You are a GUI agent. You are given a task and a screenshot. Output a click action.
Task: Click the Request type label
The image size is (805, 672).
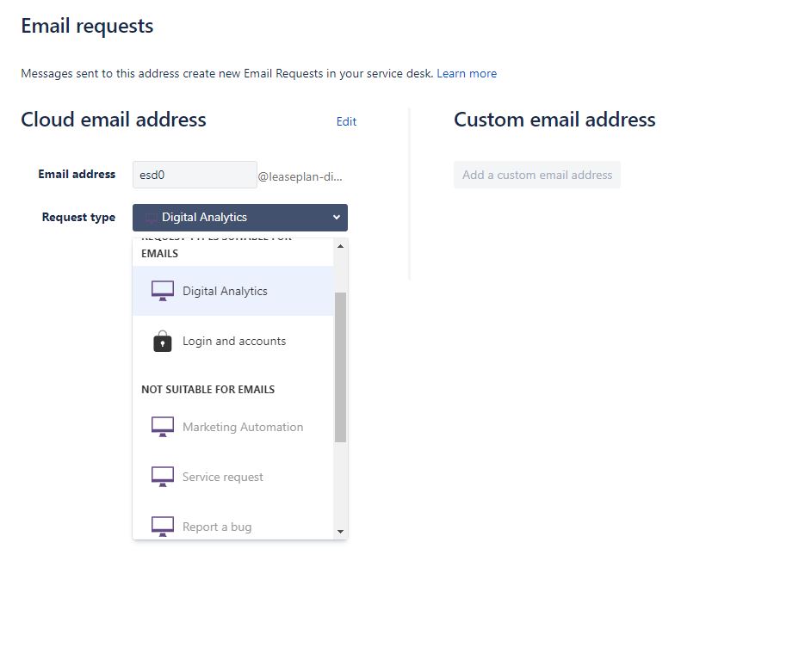[x=78, y=217]
